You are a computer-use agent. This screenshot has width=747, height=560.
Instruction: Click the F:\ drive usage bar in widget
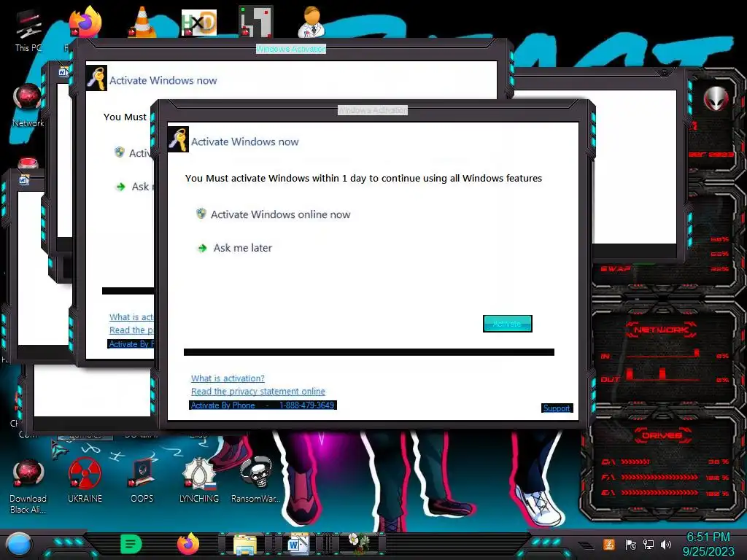coord(659,477)
